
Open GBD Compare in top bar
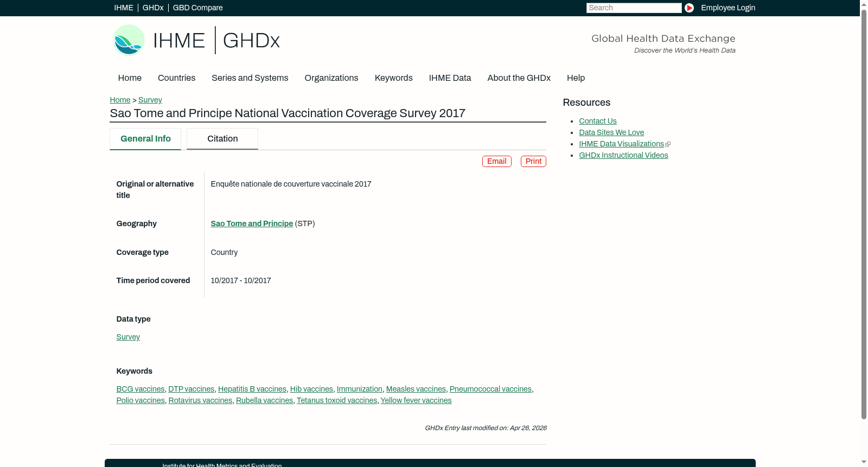coord(198,8)
